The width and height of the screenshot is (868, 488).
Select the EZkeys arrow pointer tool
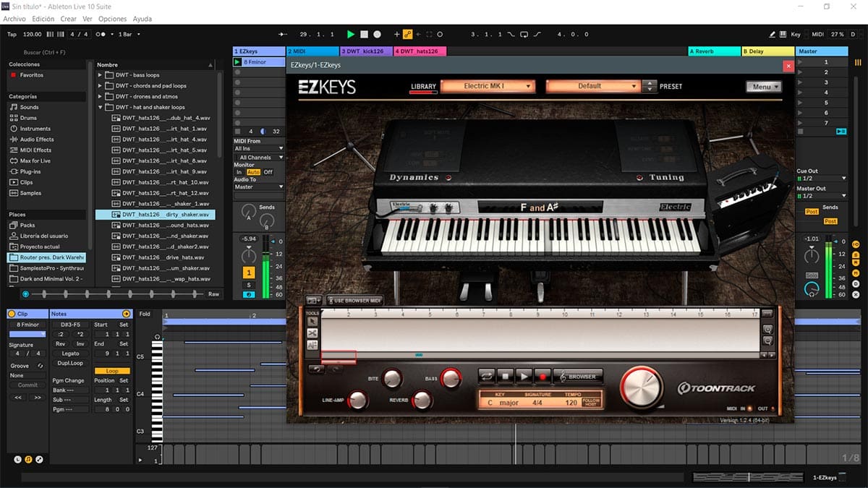coord(312,321)
